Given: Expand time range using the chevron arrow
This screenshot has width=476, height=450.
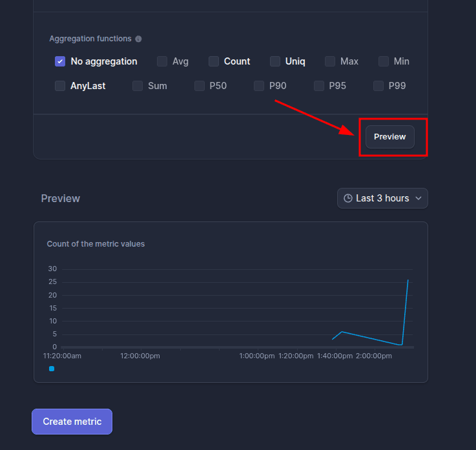Looking at the screenshot, I should tap(419, 198).
